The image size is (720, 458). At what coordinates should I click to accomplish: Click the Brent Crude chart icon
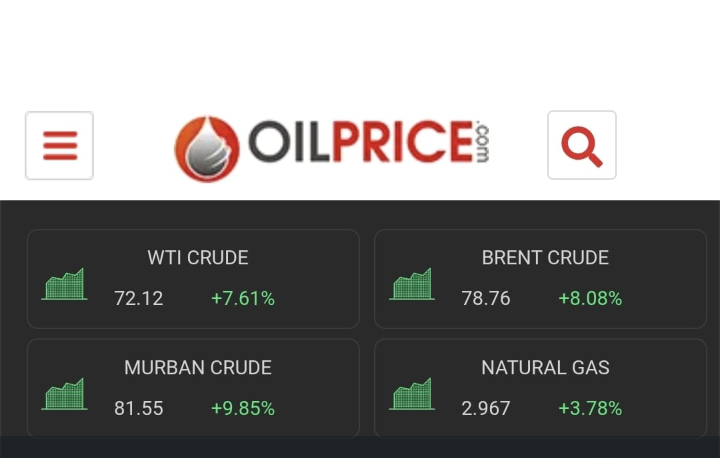412,285
